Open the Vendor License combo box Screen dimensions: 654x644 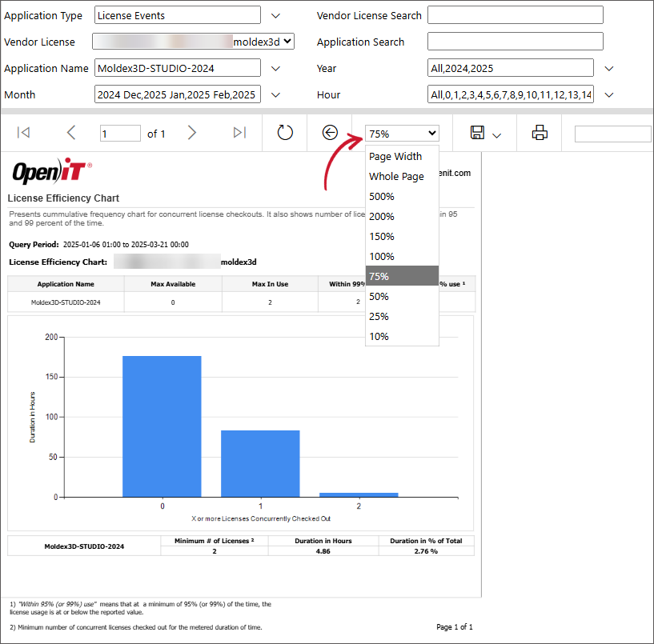(x=288, y=42)
